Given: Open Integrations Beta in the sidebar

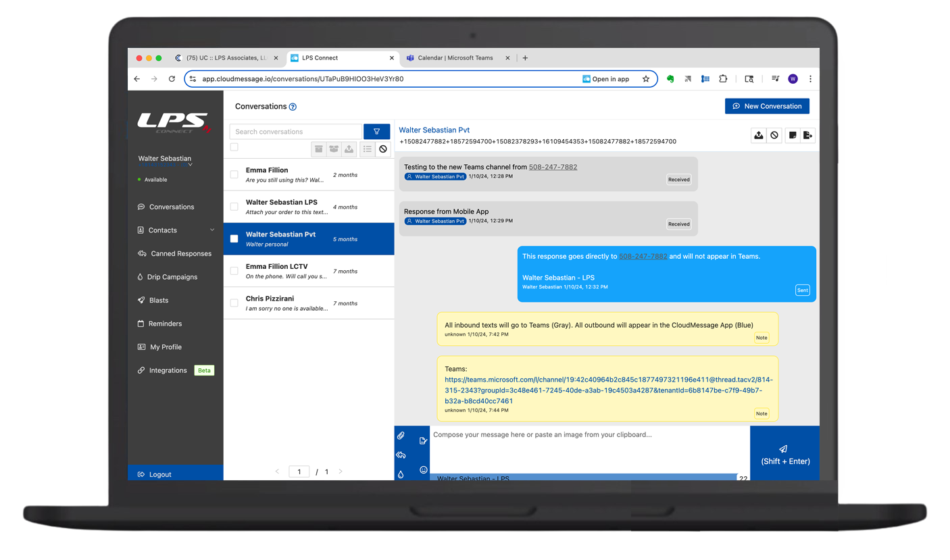Looking at the screenshot, I should click(175, 370).
